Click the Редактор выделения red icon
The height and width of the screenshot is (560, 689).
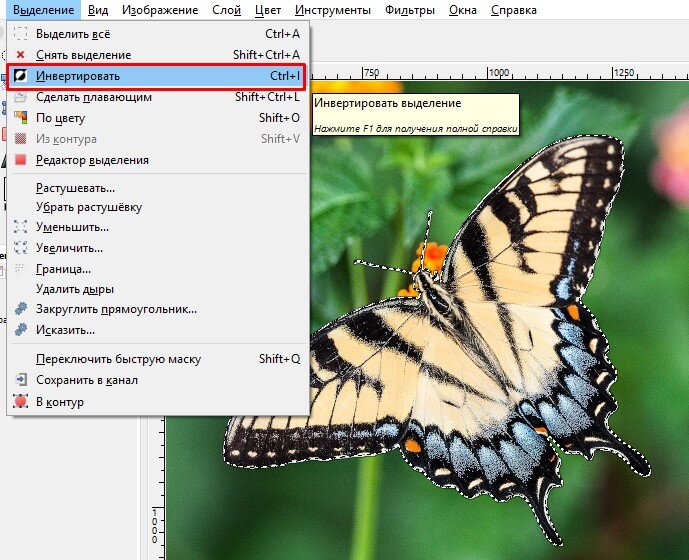20,160
